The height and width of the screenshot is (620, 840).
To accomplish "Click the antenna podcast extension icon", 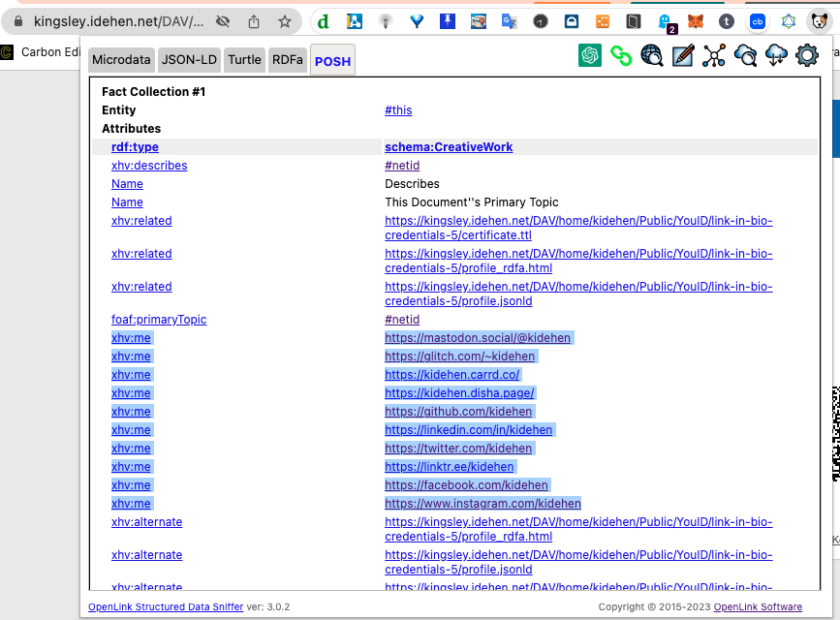I will (386, 21).
